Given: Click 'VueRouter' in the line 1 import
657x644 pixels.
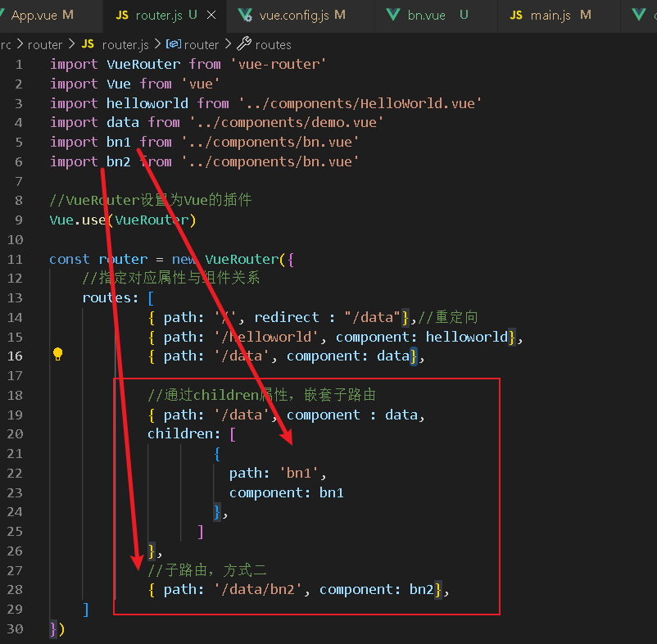Looking at the screenshot, I should point(143,65).
